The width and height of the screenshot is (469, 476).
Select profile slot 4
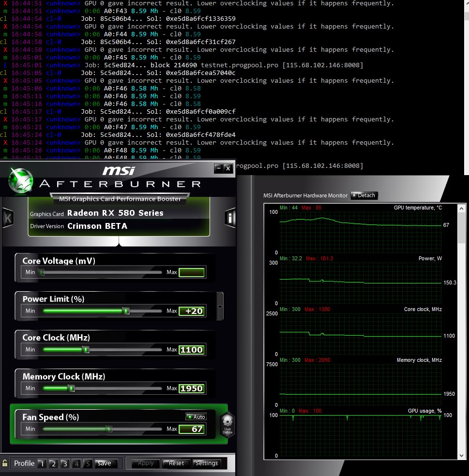76,463
